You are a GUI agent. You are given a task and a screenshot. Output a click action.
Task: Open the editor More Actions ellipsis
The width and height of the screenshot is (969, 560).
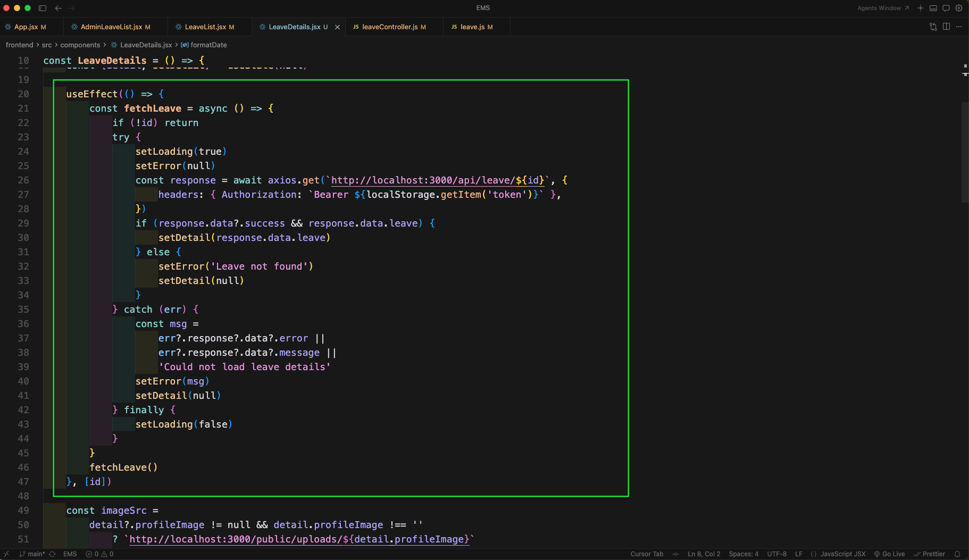point(959,27)
